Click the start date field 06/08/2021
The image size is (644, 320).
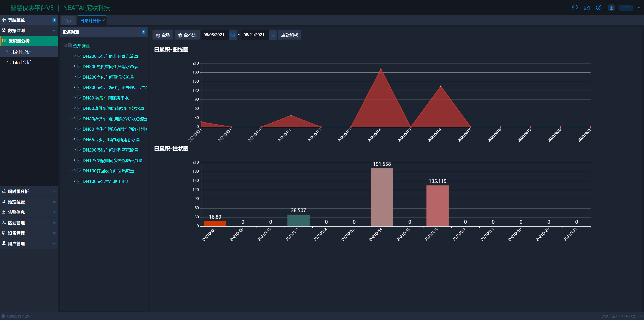(215, 35)
